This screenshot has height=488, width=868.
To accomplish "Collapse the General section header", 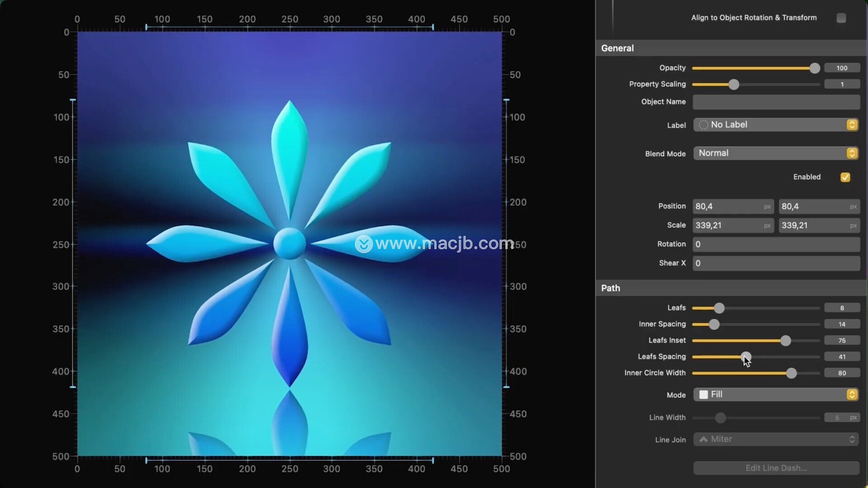I will [x=618, y=48].
